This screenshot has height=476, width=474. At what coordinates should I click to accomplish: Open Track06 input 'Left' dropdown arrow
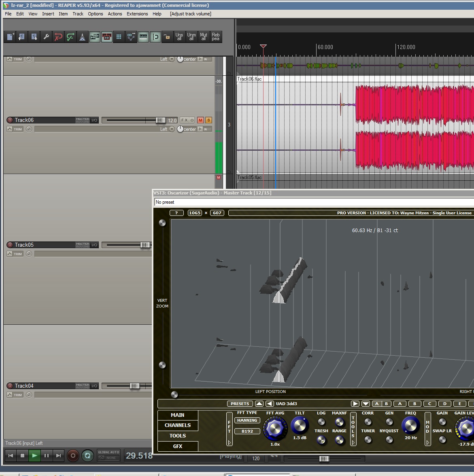pyautogui.click(x=172, y=129)
